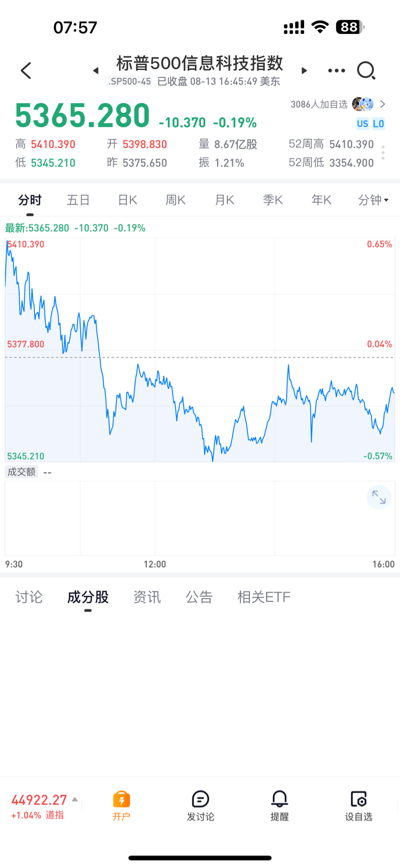The height and width of the screenshot is (868, 400).
Task: Switch to the 日K chart tab
Action: (x=127, y=200)
